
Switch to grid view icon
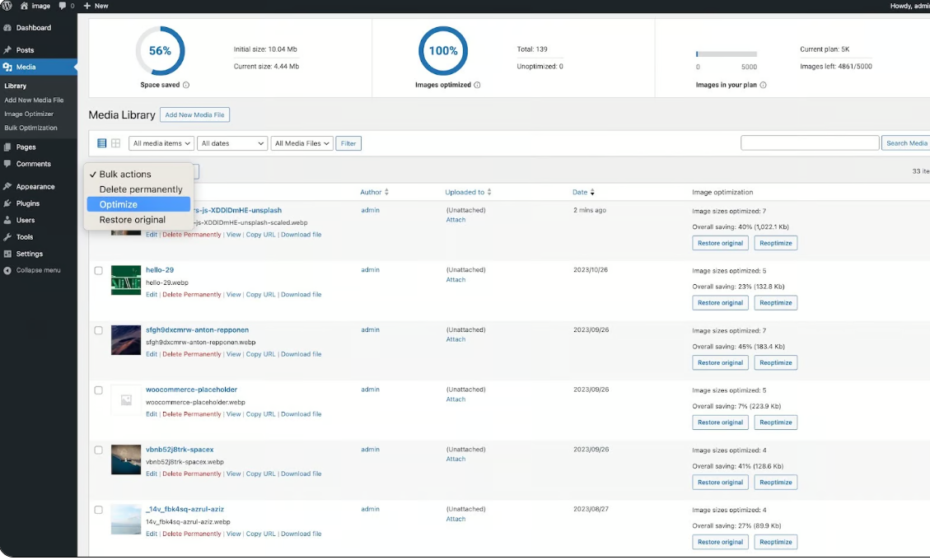coord(116,143)
